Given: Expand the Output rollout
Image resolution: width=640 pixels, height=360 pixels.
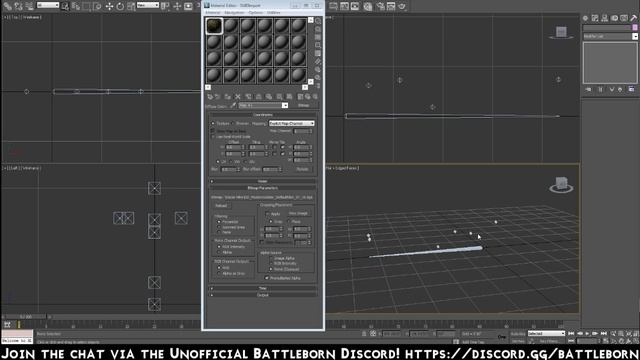Looking at the screenshot, I should click(263, 295).
